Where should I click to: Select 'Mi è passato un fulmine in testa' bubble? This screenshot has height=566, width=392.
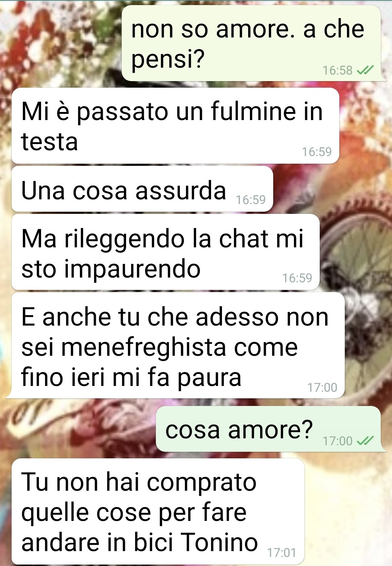[x=175, y=126]
